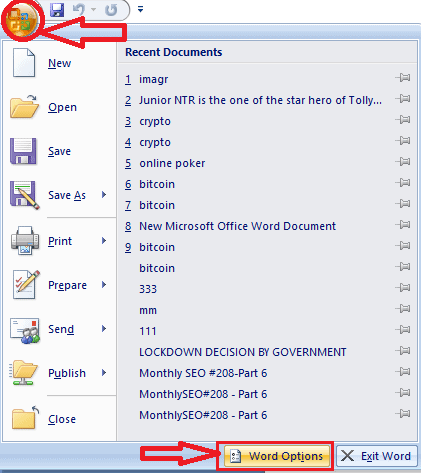Click the printer icon for Print
Viewport: 425px width, 473px height.
25,241
